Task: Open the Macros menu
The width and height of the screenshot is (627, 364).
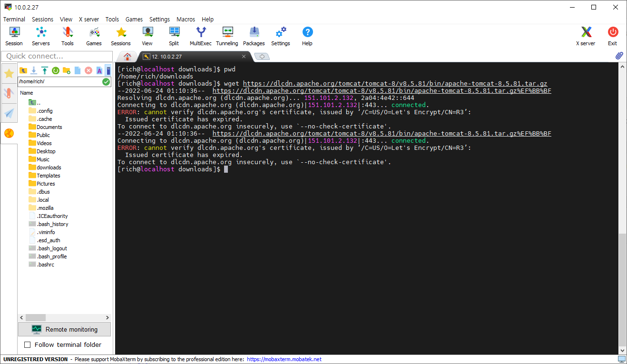Action: pos(186,20)
